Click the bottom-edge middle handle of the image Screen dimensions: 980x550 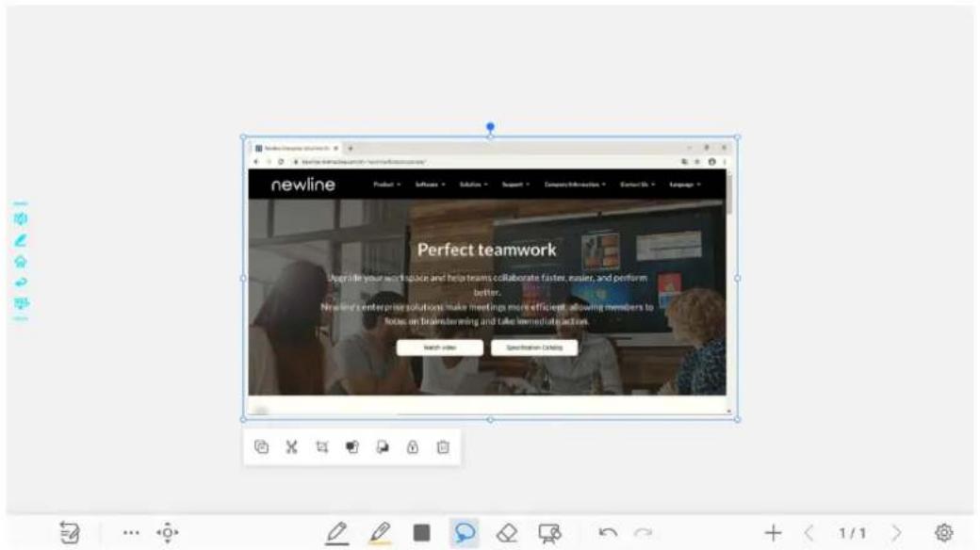tap(491, 419)
